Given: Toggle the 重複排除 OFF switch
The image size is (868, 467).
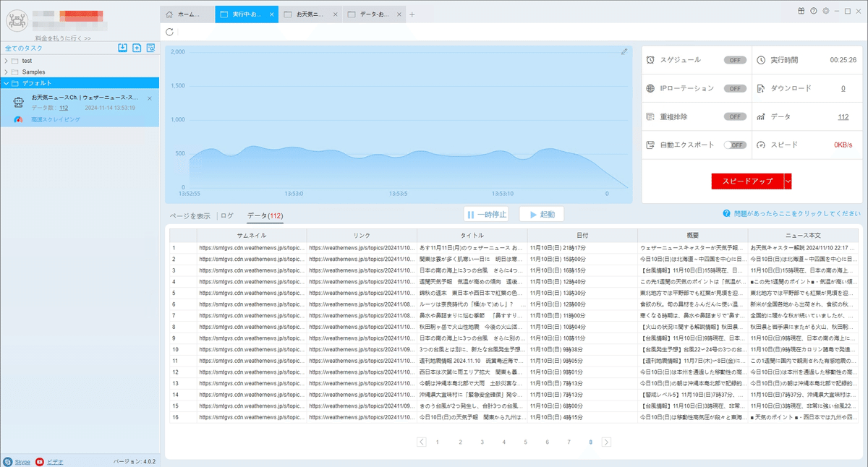Looking at the screenshot, I should (x=735, y=116).
